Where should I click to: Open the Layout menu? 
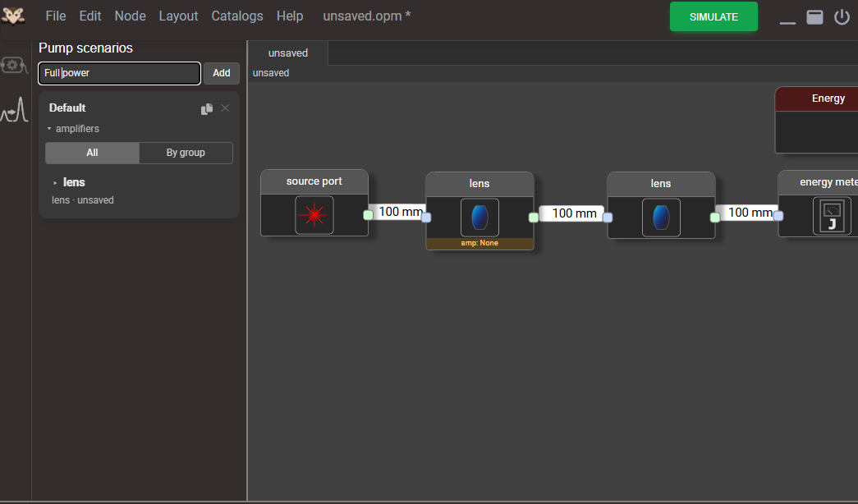(178, 16)
